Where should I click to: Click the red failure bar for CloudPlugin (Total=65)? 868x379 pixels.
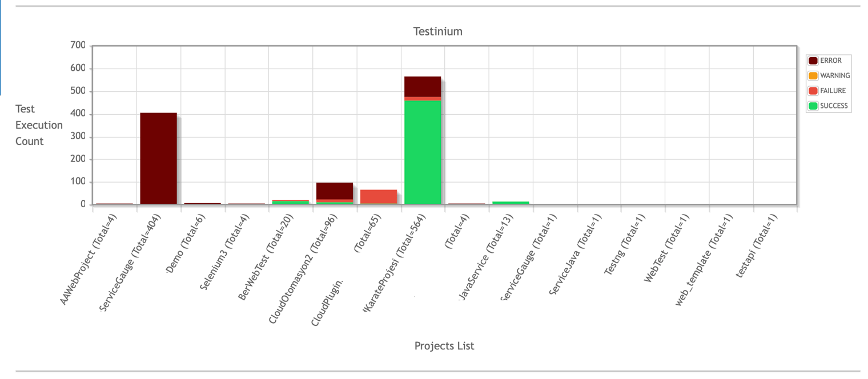(379, 197)
